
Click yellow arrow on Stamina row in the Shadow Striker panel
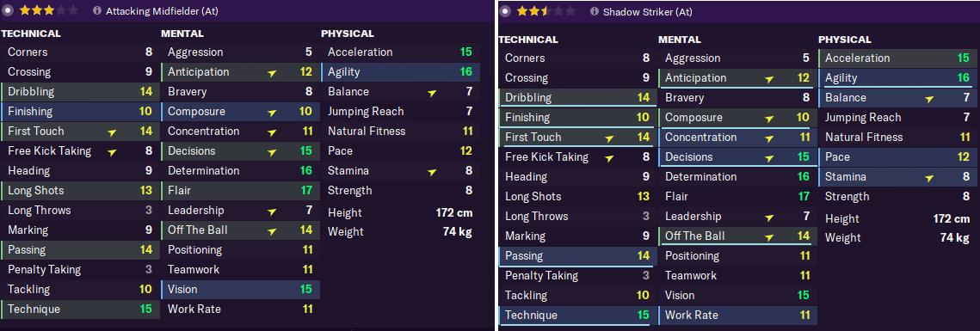click(x=930, y=177)
